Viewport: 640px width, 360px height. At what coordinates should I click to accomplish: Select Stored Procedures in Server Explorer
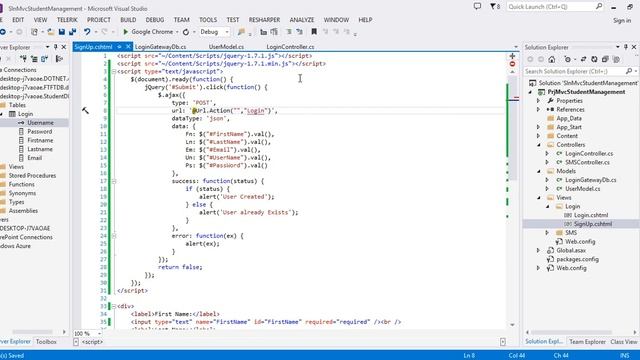(32, 176)
